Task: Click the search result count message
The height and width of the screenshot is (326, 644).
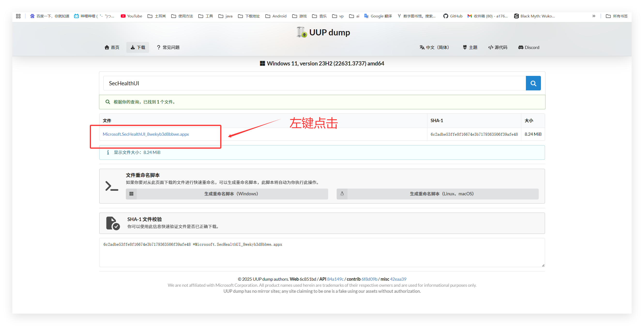Action: tap(322, 102)
